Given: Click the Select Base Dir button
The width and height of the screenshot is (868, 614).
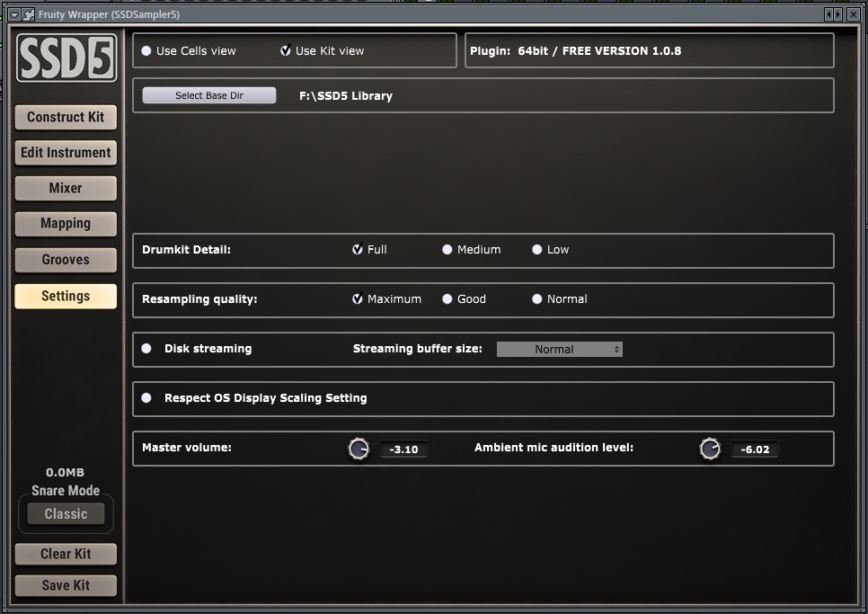Looking at the screenshot, I should point(209,95).
